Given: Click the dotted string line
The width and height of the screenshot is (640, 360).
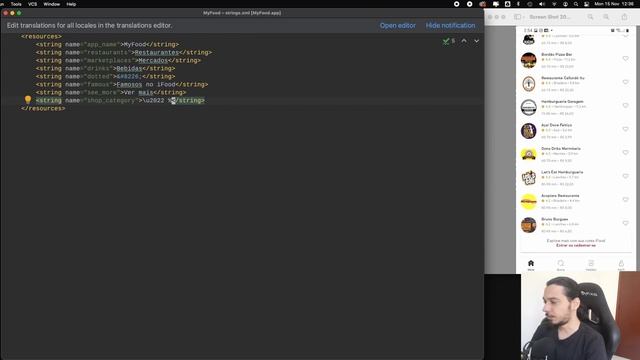Looking at the screenshot, I should coord(105,76).
